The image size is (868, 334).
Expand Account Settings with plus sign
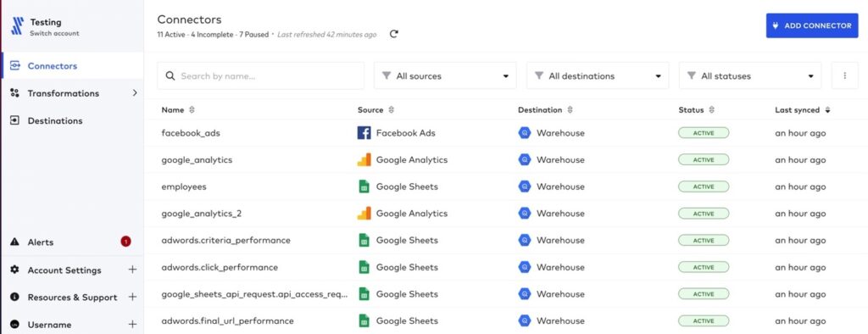132,270
